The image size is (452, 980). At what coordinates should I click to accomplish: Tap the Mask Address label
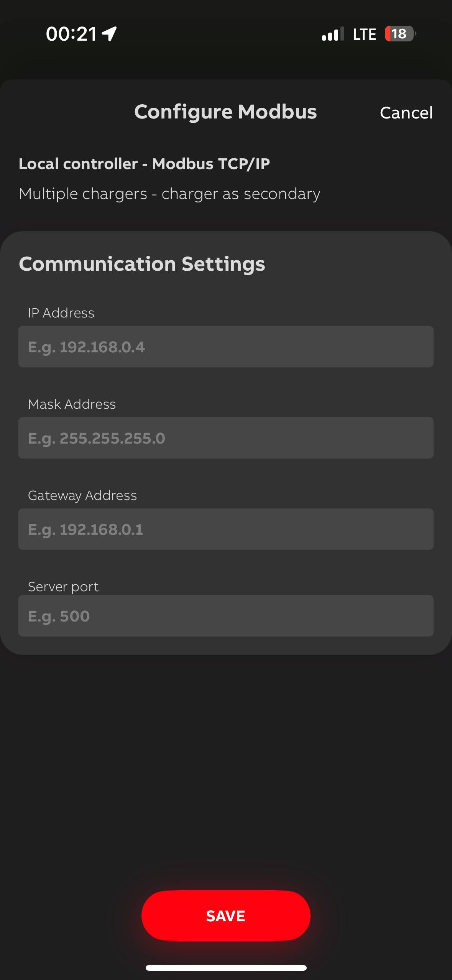72,404
